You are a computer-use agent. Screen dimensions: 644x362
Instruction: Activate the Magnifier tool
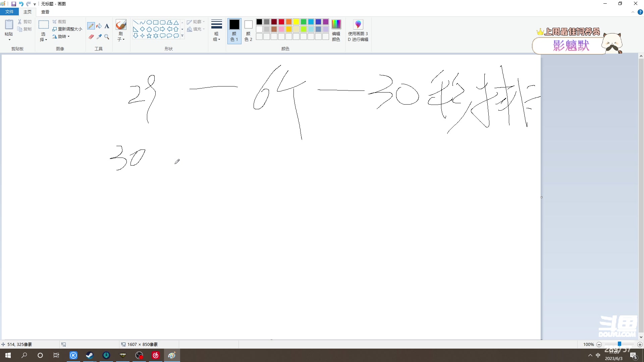point(107,37)
